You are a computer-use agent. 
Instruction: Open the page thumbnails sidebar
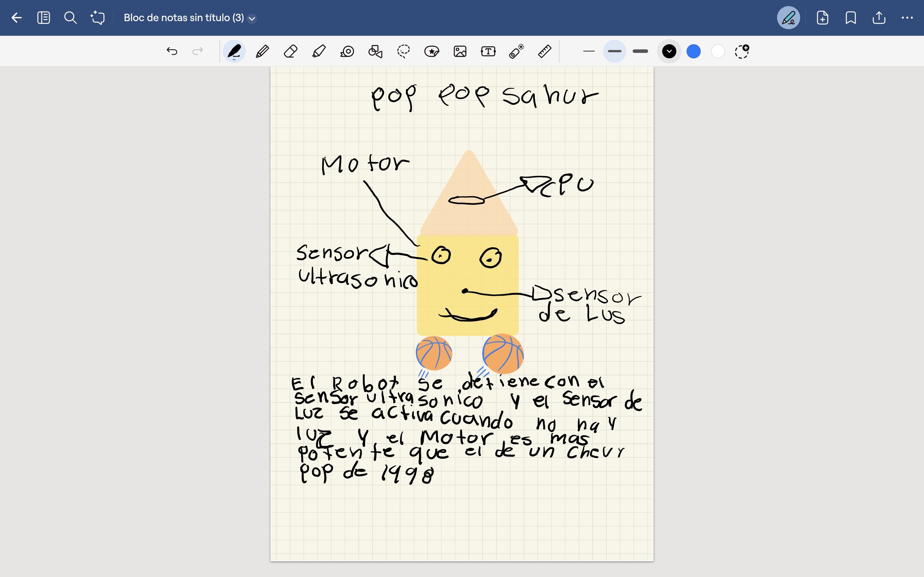pyautogui.click(x=44, y=18)
